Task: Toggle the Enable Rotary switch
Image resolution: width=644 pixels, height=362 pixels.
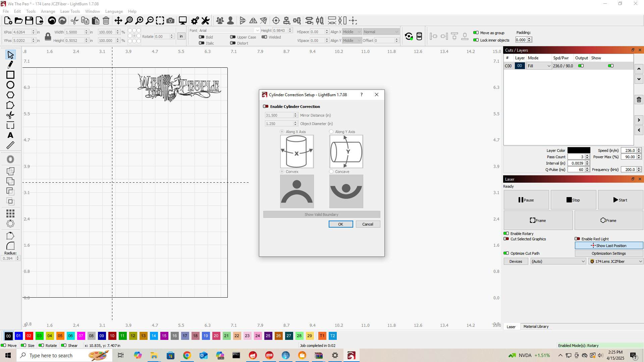Action: (506, 234)
